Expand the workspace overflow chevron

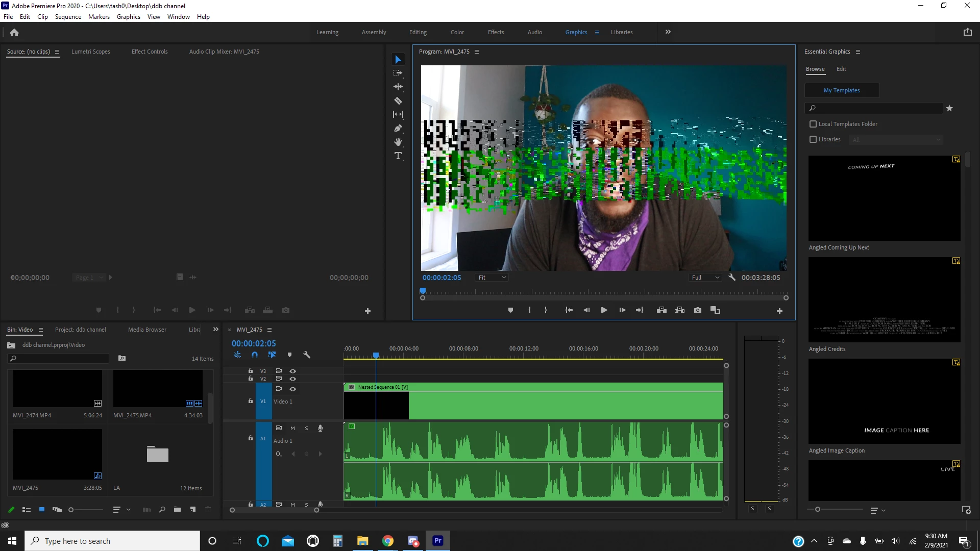point(668,32)
